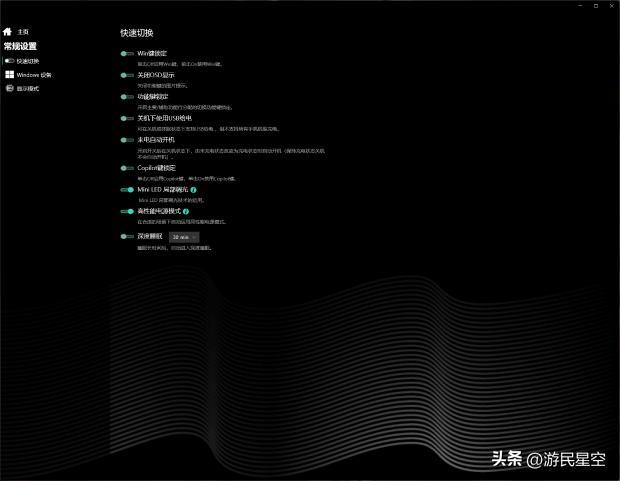
Task: Toggle the 深度睡眠 switch
Action: click(x=127, y=237)
